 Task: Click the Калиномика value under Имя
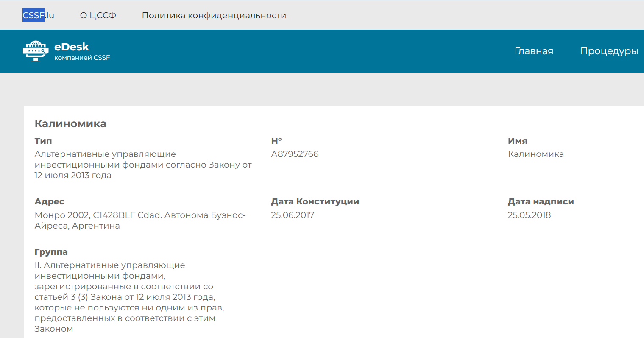(x=536, y=154)
